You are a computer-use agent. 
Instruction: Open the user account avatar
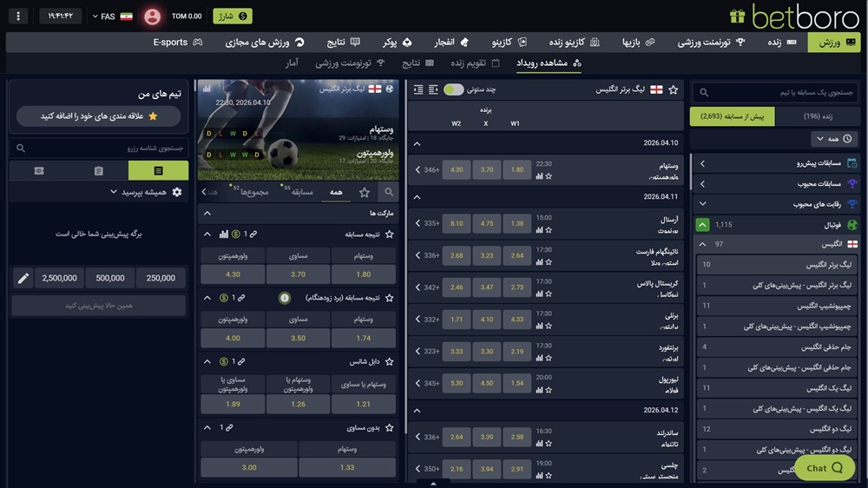152,16
